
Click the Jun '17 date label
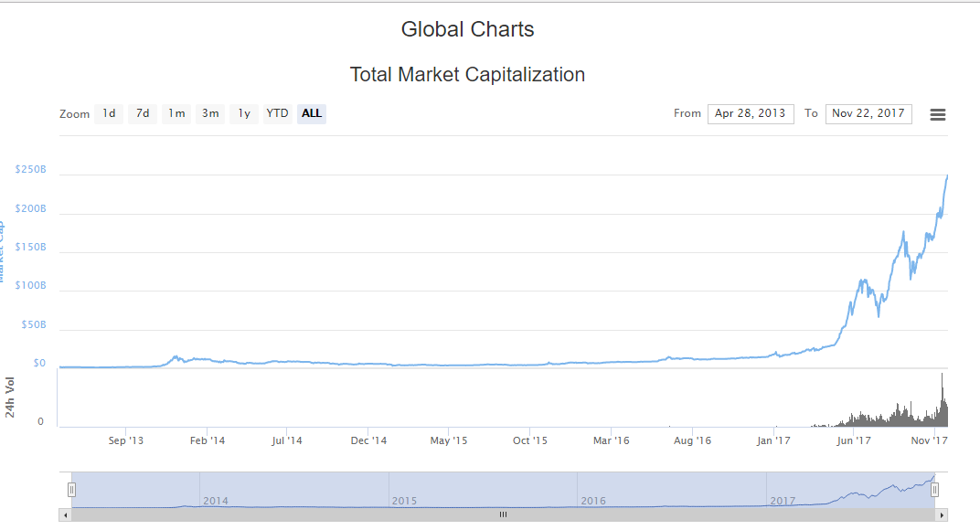tap(854, 440)
